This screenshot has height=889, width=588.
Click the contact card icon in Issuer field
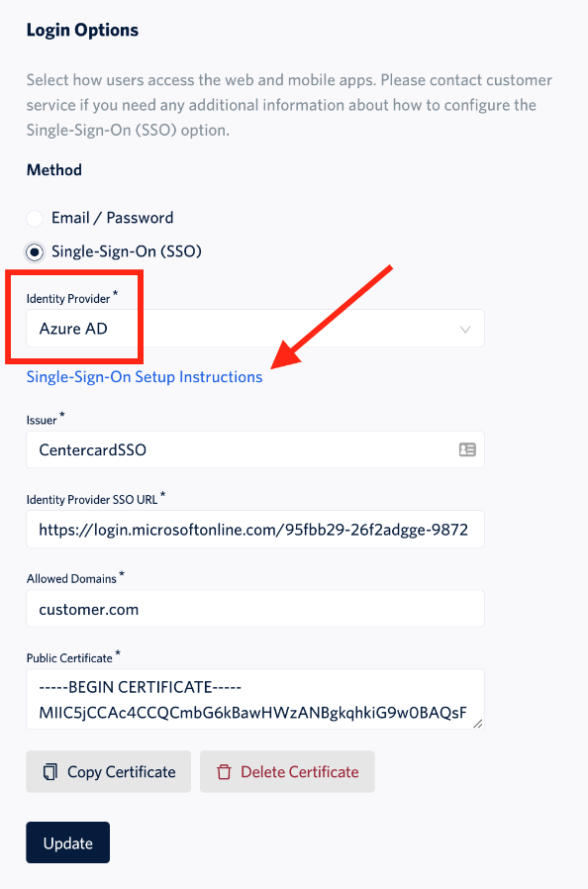465,449
